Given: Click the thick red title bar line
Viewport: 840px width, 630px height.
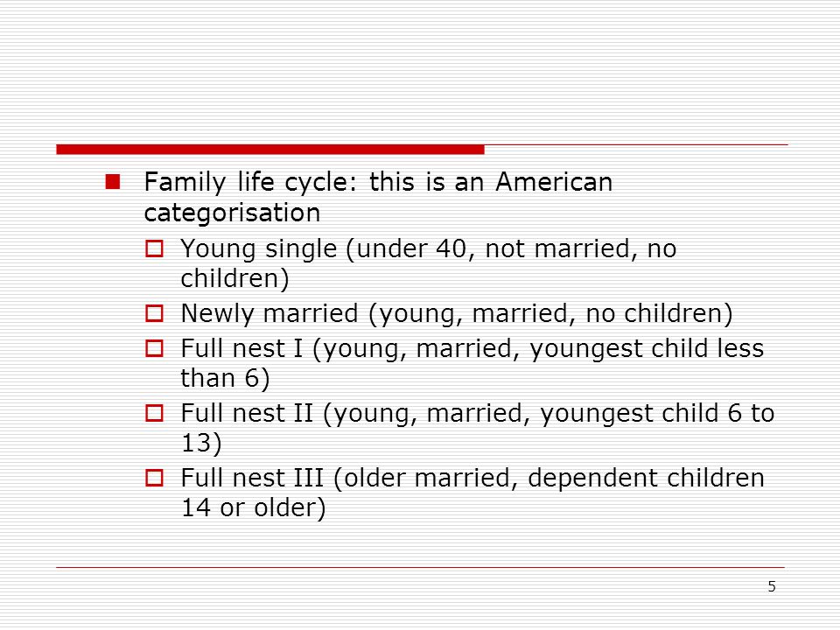Looking at the screenshot, I should [270, 150].
